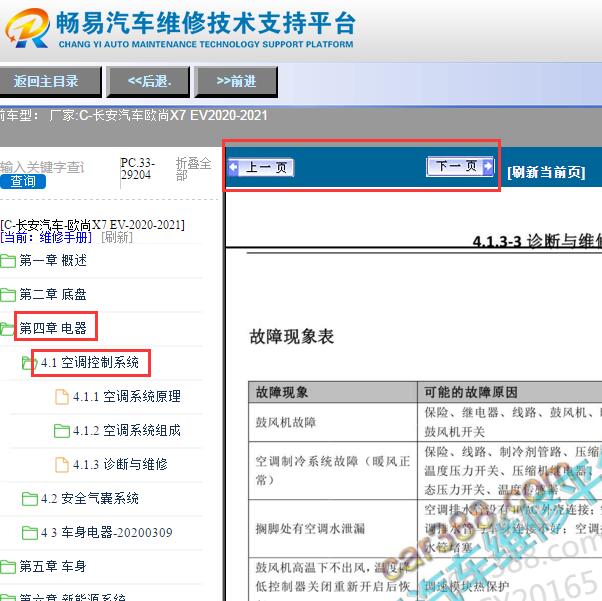
Task: Click the open folder icon of 4.1 空调控制系统
Action: coord(30,363)
